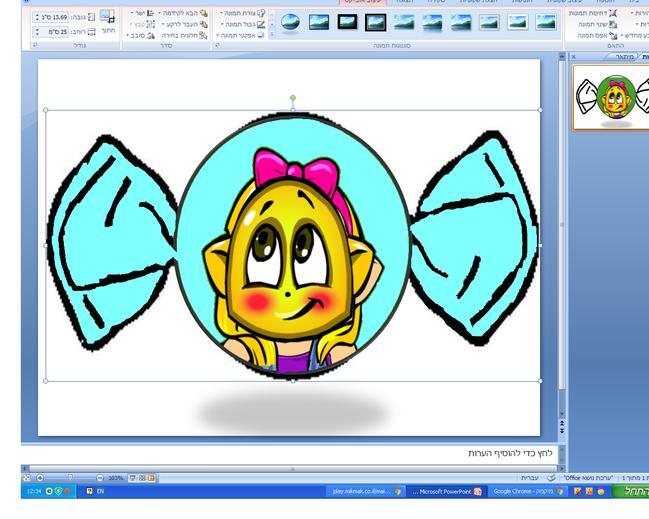Click the clock showing 12:34
The width and height of the screenshot is (649, 519).
click(x=33, y=492)
